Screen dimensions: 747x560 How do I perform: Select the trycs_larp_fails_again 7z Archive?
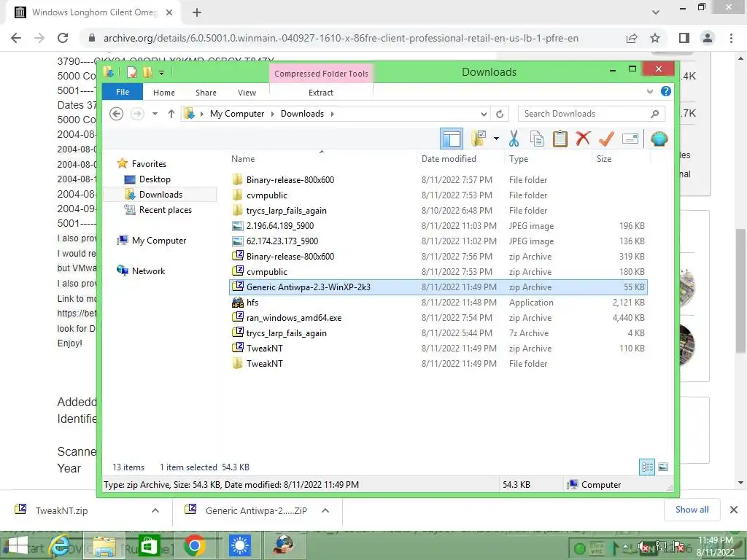tap(438, 332)
